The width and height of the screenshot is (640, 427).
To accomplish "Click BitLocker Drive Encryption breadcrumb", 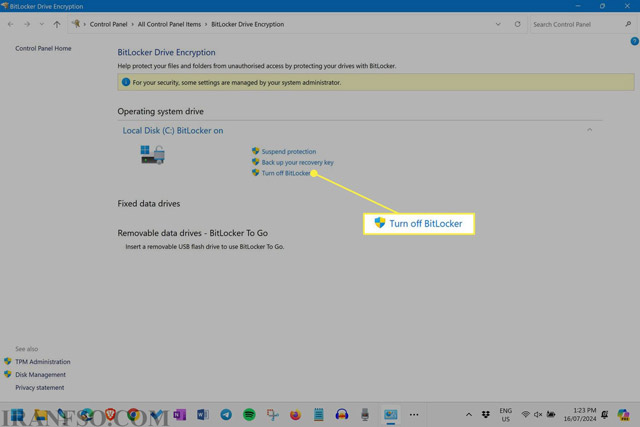I will coord(248,24).
